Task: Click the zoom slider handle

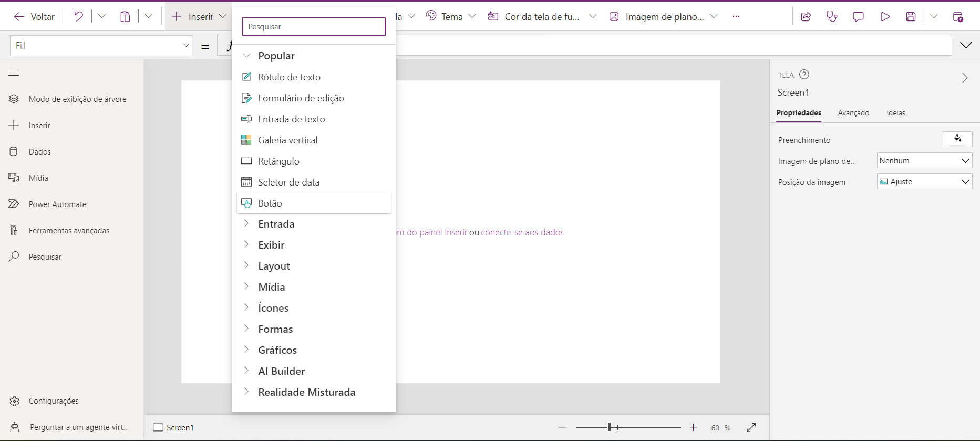Action: [610, 427]
